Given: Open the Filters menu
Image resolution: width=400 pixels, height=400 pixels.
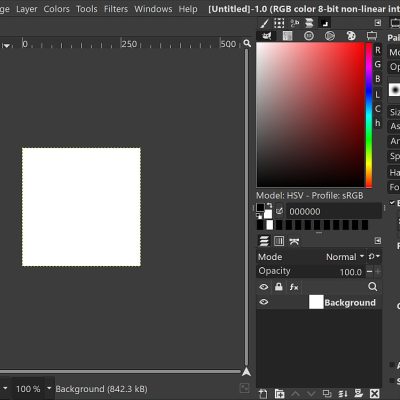Looking at the screenshot, I should pyautogui.click(x=116, y=9).
